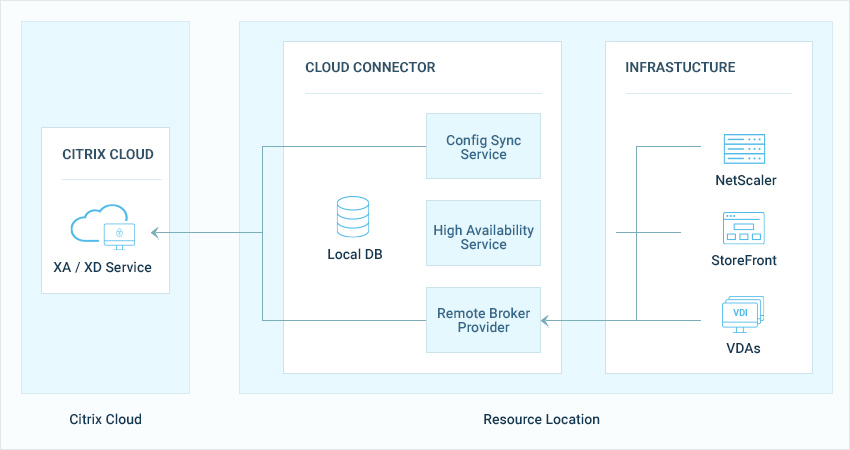Click the StoreFront label
This screenshot has width=850, height=450.
(x=744, y=260)
